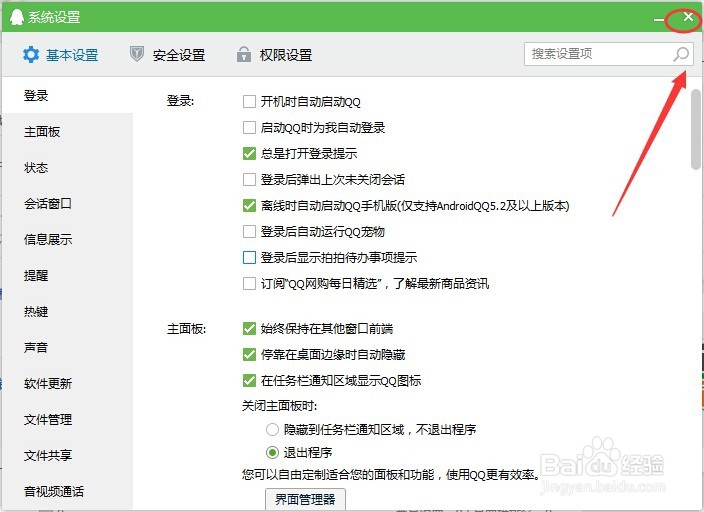Uncheck 停靠在桌面边缘时自动隐藏
The image size is (704, 512).
(x=249, y=355)
